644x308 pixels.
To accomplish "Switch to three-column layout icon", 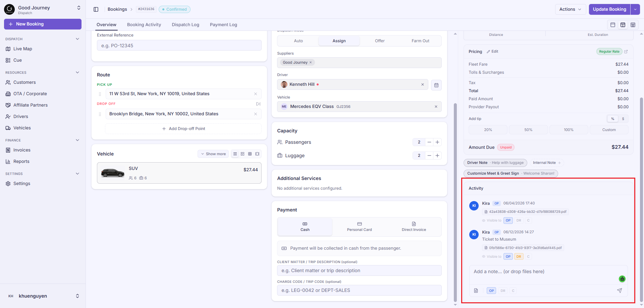I will point(633,25).
